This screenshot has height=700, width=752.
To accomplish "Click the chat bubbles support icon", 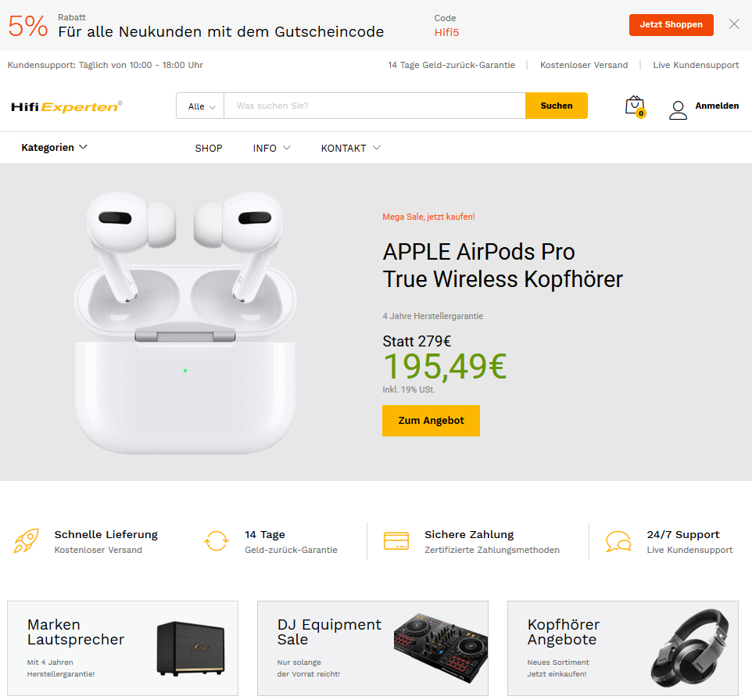I will pos(618,541).
